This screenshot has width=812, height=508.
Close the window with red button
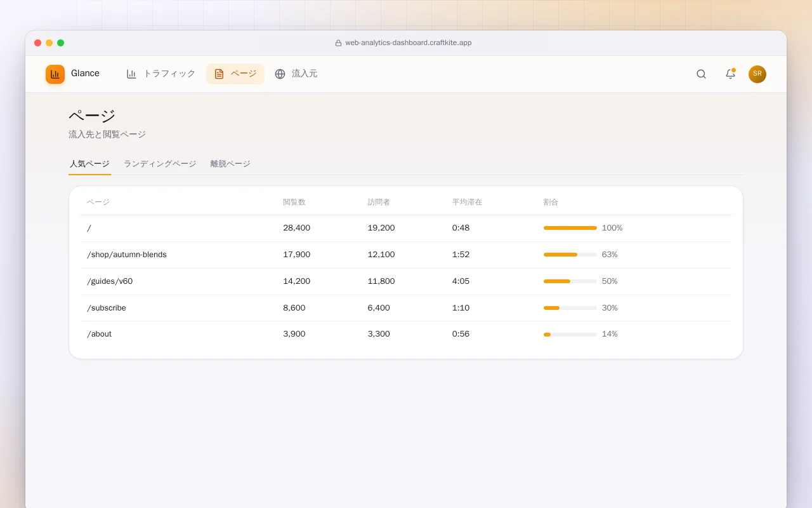[37, 43]
